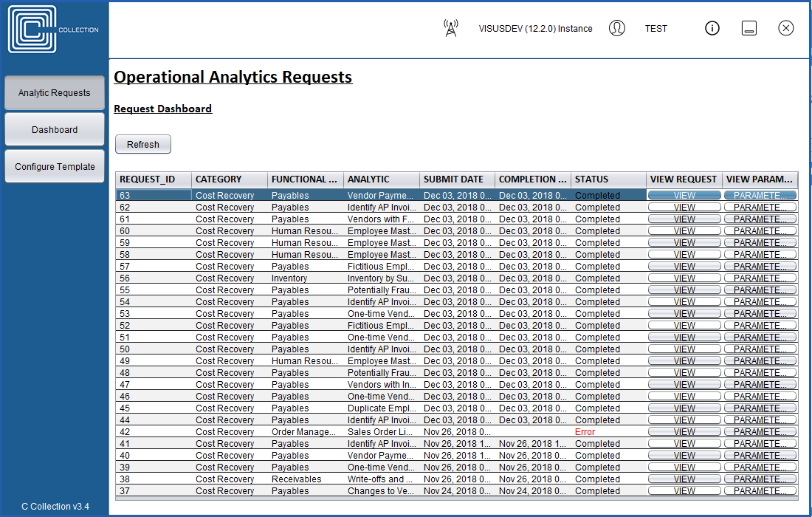Click VISUSDEV (12.2.0) Instance label
This screenshot has height=517, width=812.
[535, 29]
